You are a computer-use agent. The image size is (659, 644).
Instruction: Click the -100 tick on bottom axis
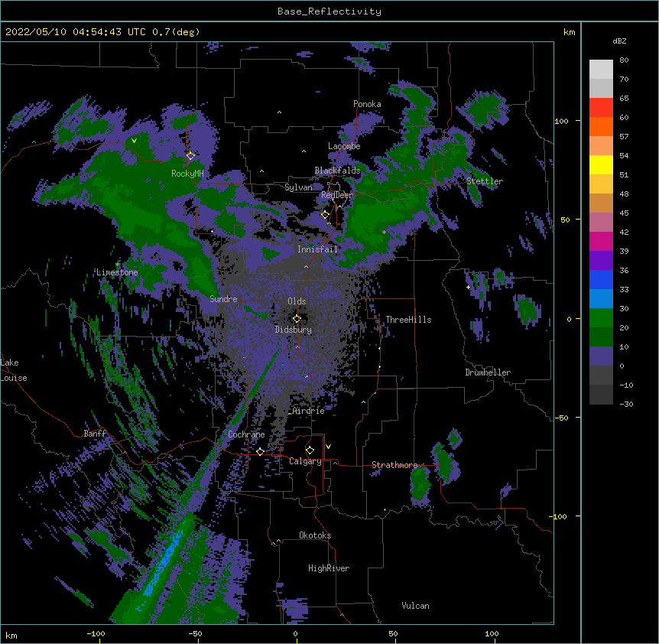pyautogui.click(x=96, y=633)
